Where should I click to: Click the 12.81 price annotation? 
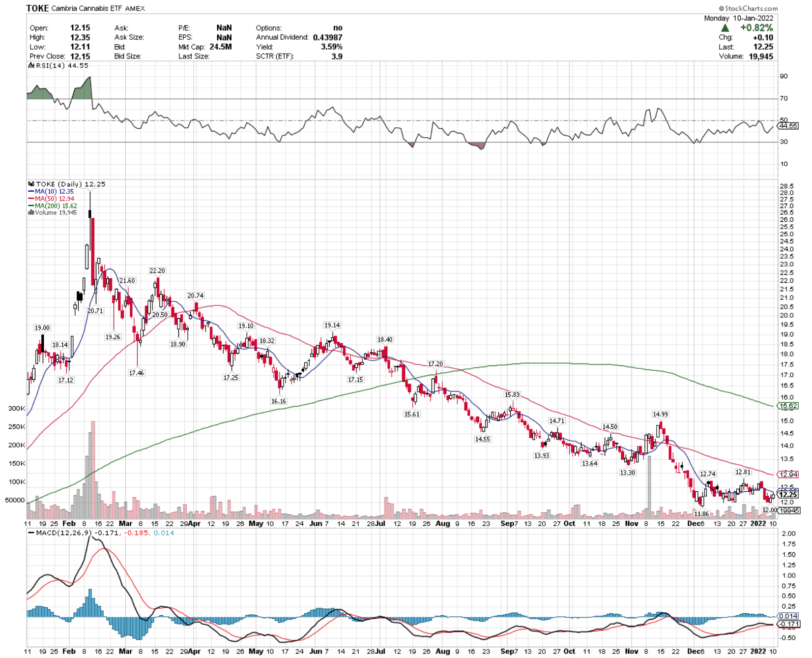(x=743, y=472)
